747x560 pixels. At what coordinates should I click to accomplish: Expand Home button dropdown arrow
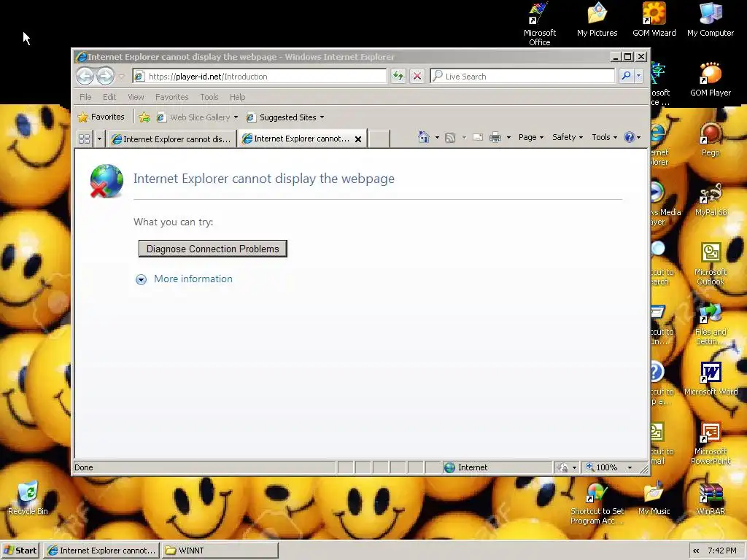point(437,138)
